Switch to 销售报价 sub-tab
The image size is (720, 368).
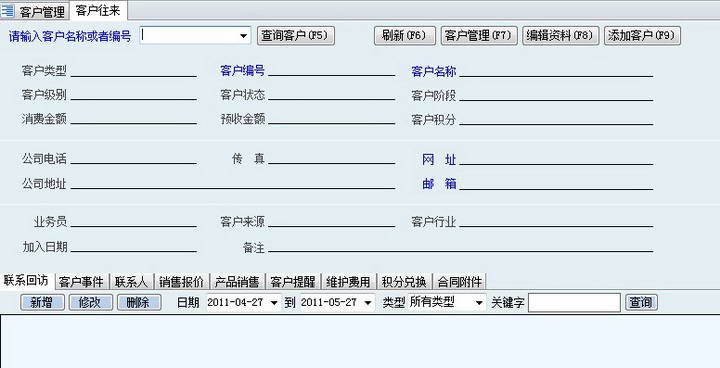tap(181, 281)
